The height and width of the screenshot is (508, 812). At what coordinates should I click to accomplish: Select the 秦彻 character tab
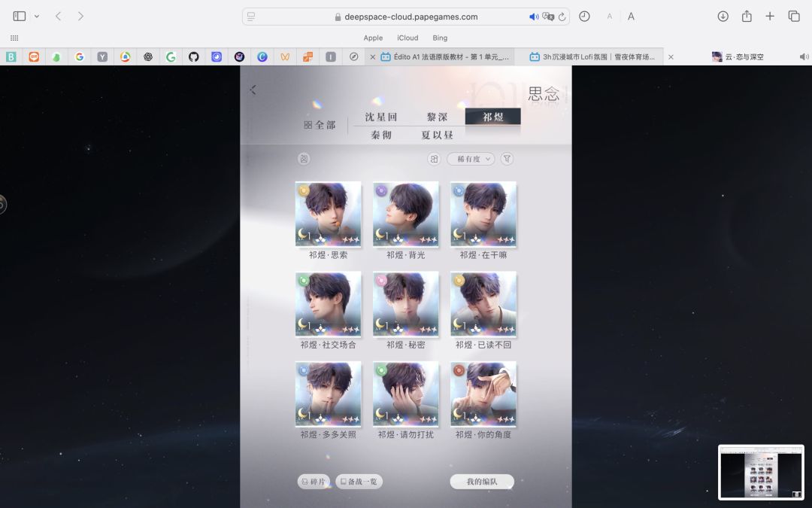(x=380, y=135)
